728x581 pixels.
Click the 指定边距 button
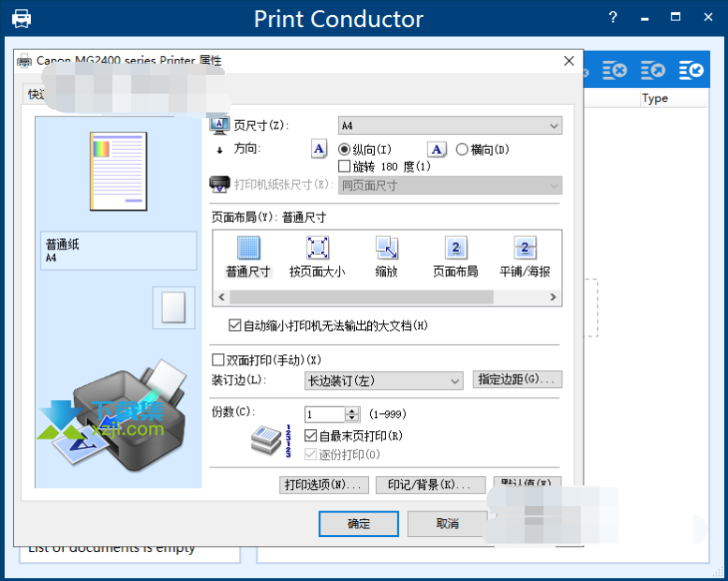pyautogui.click(x=517, y=380)
